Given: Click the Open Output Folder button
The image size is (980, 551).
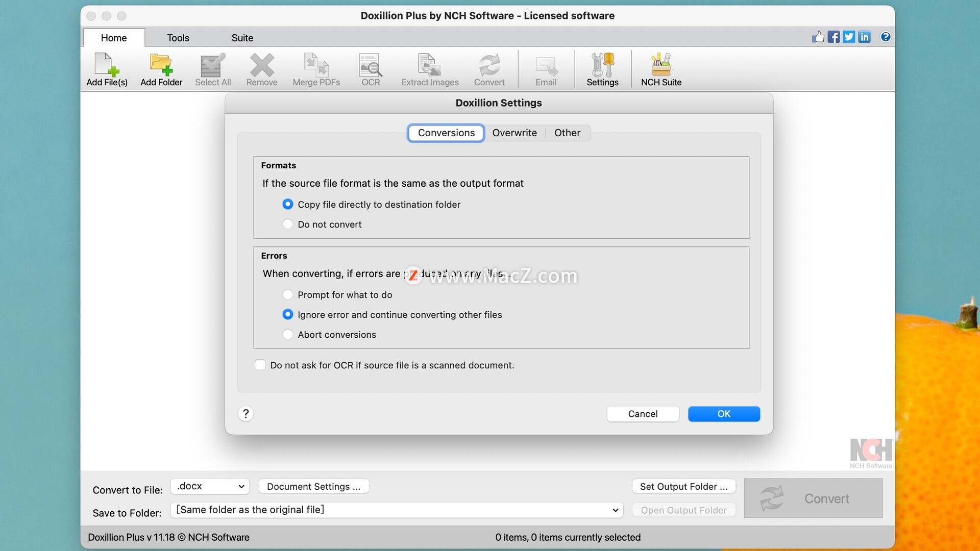Looking at the screenshot, I should pos(683,510).
